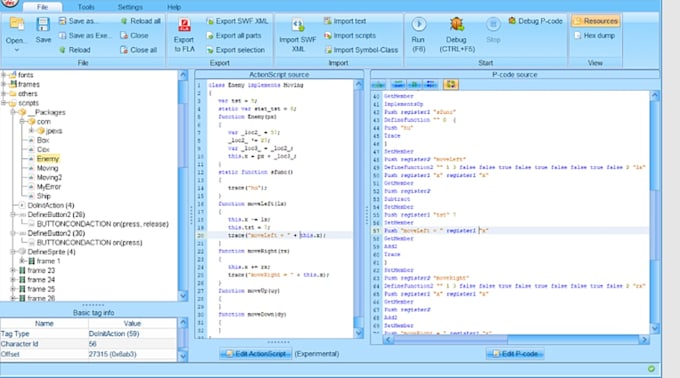Expand the frame 23 node

[13, 270]
